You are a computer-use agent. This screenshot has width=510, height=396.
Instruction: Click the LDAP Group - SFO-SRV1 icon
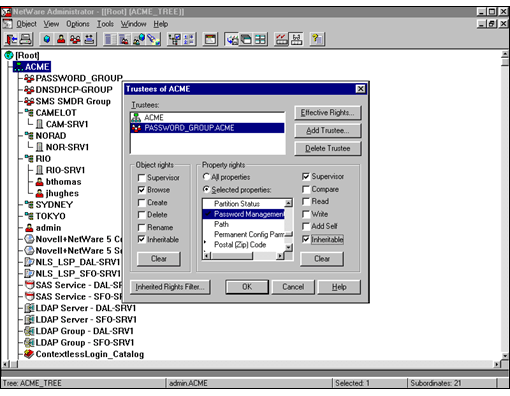(29, 342)
